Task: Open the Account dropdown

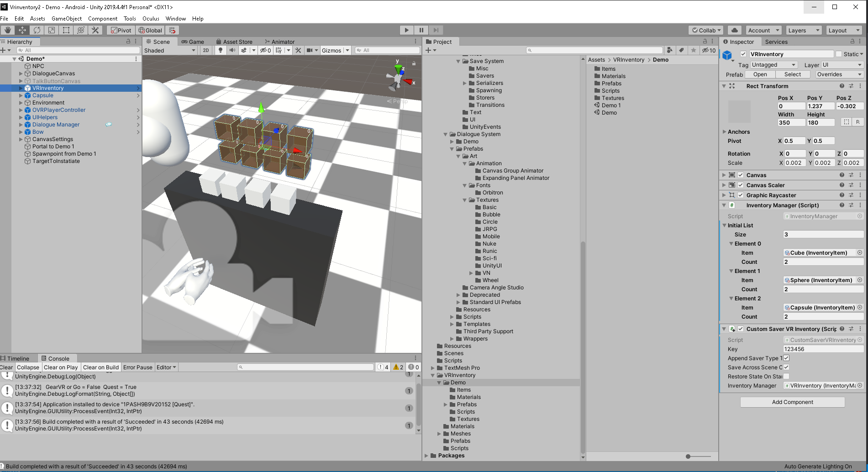Action: (x=763, y=30)
